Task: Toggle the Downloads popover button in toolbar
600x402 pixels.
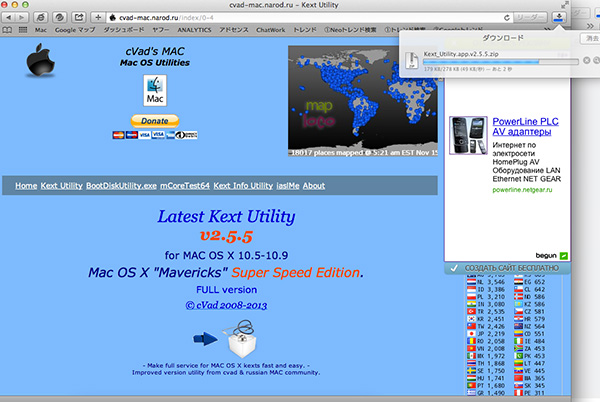Action: [x=559, y=17]
